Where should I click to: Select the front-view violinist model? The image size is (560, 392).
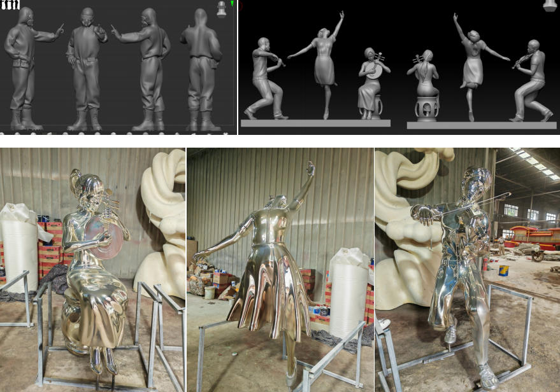264,80
